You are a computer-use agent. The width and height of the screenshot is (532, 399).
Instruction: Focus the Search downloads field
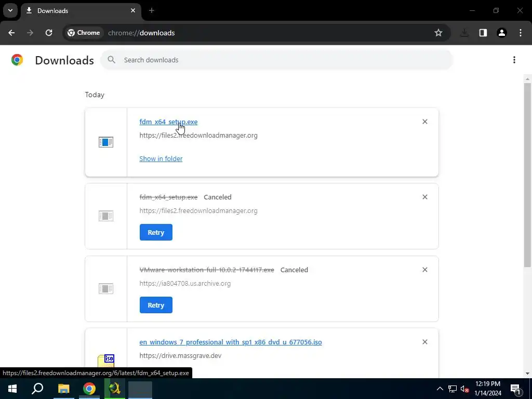coord(277,60)
